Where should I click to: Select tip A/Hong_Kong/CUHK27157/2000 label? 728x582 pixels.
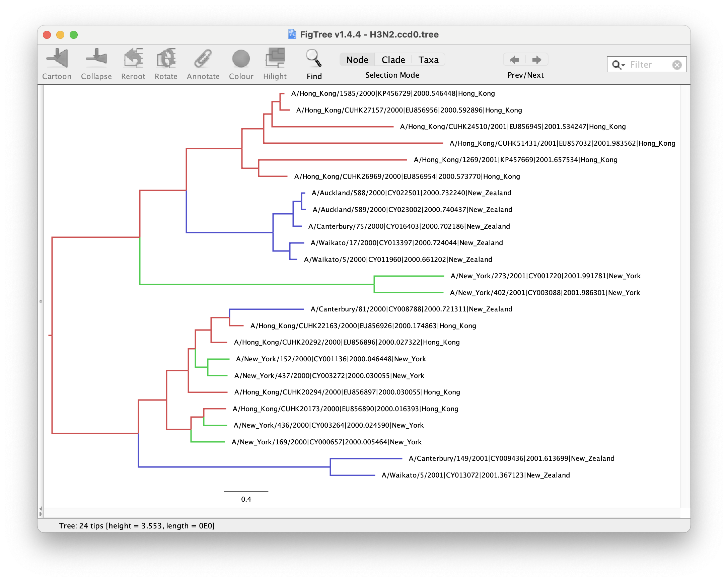409,110
